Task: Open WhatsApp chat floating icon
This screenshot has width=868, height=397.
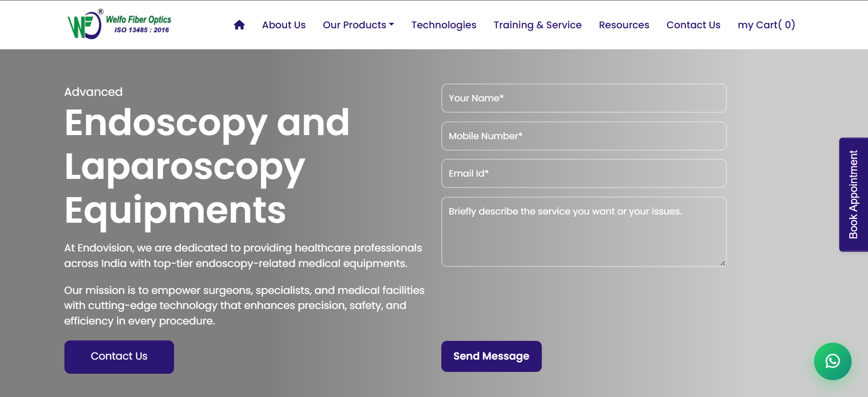Action: tap(832, 361)
